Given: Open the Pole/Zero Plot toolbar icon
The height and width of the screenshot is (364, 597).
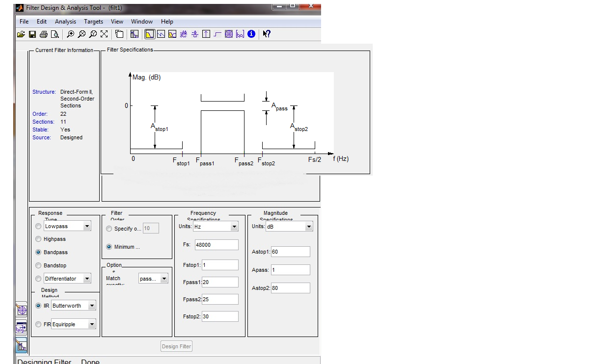Looking at the screenshot, I should (229, 34).
